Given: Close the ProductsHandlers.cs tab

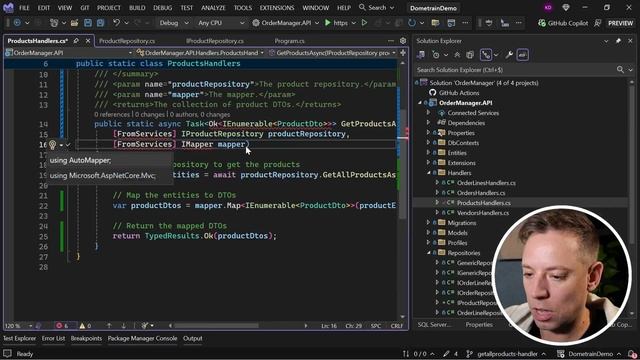Looking at the screenshot, I should pyautogui.click(x=88, y=41).
